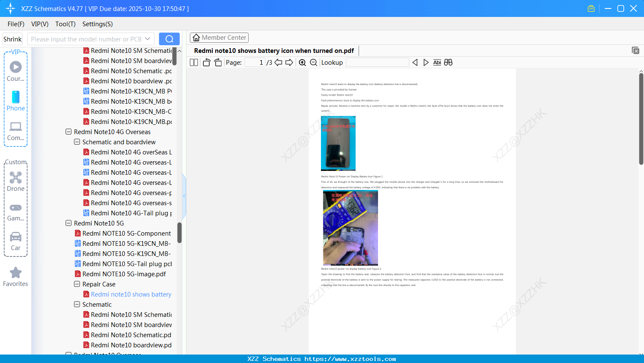Screen dimensions: 644x363
Task: Collapse the Redmi Note10 5G node
Action: click(x=69, y=223)
